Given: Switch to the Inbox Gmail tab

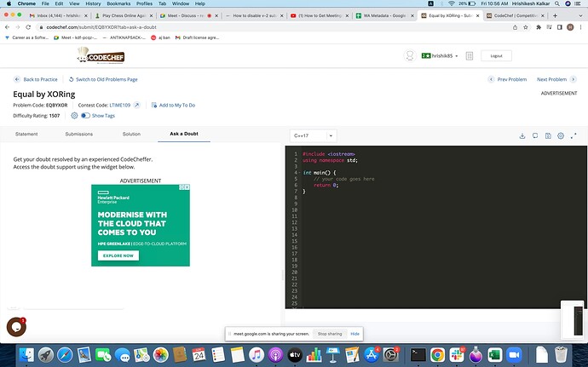Looking at the screenshot, I should click(x=58, y=15).
